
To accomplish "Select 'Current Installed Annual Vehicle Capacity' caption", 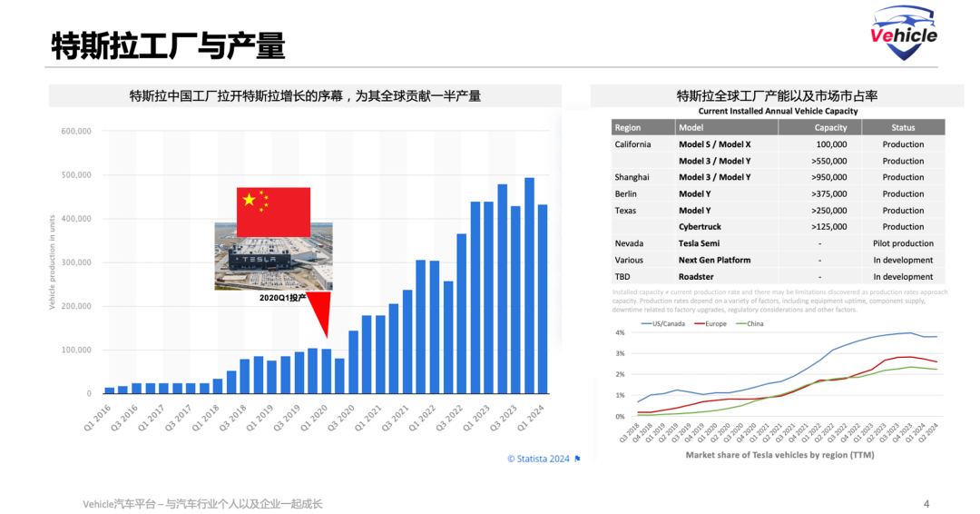I will pos(778,112).
